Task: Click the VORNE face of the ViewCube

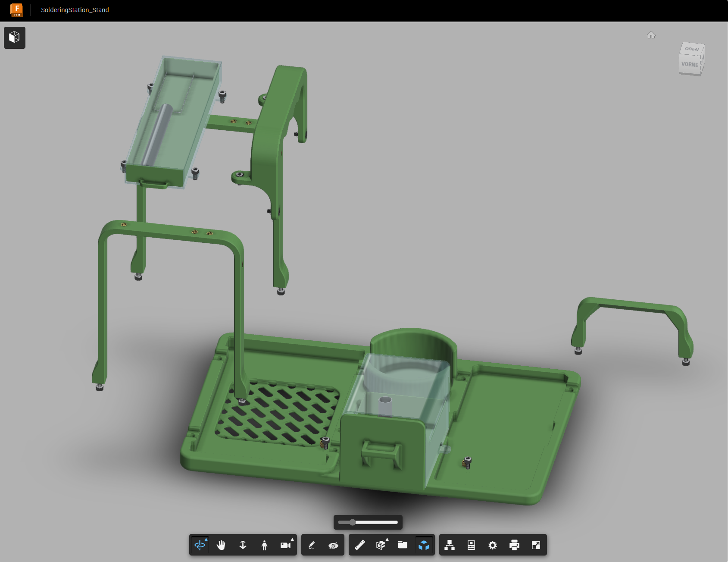Action: [x=690, y=65]
